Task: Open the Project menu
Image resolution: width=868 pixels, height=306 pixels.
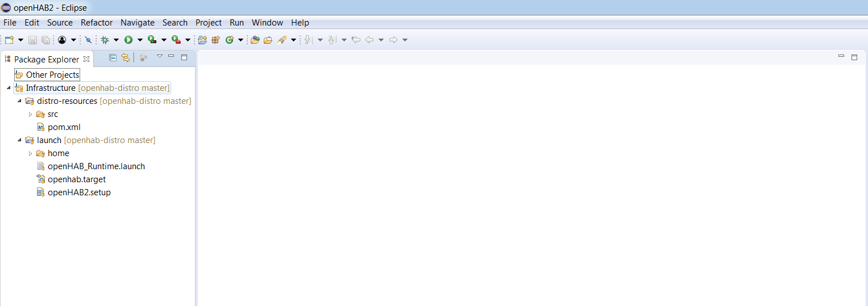Action: [209, 23]
